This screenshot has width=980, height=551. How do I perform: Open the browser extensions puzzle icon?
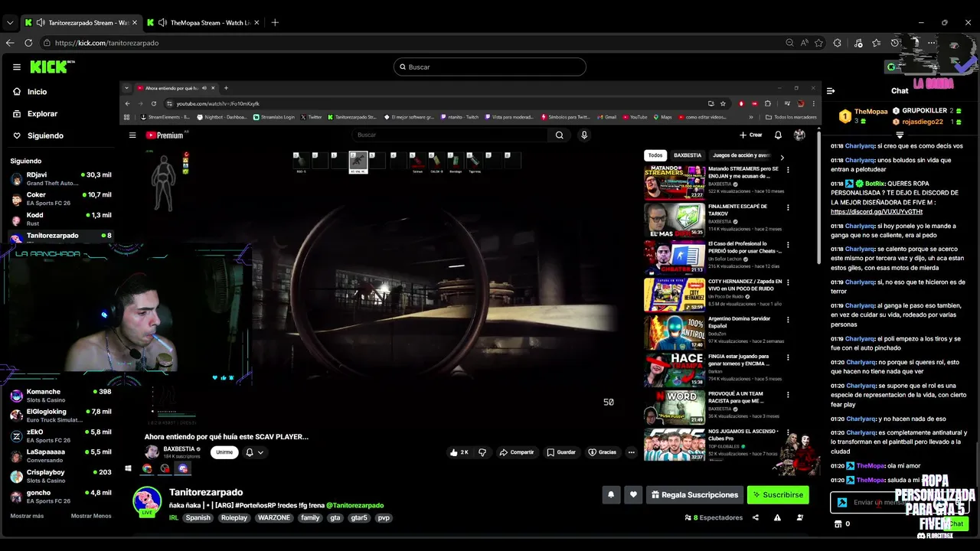pyautogui.click(x=837, y=43)
